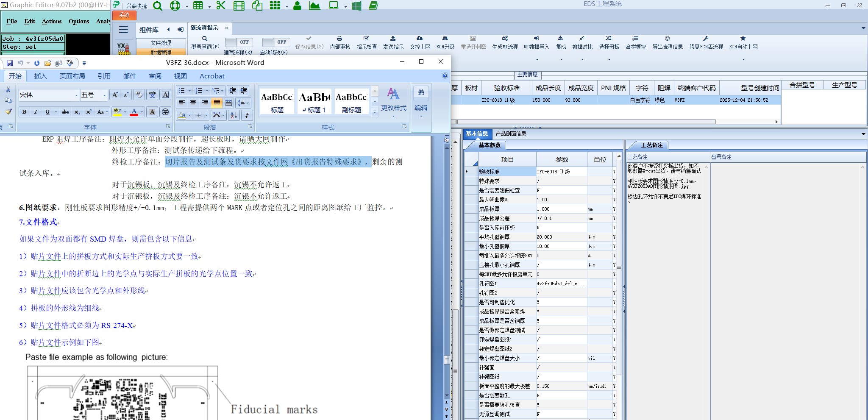The height and width of the screenshot is (420, 868).
Task: Select the 文件处理 item in 组件库 panel
Action: (161, 43)
